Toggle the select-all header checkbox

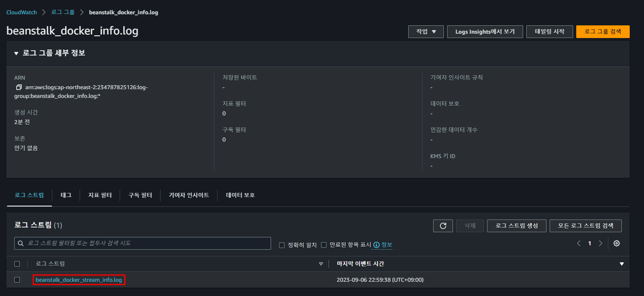17,264
